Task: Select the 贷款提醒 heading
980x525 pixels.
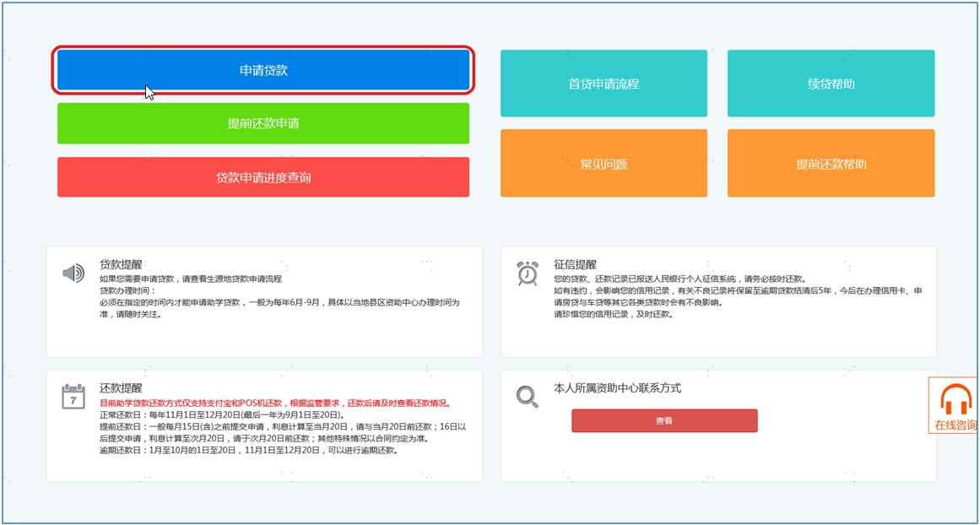Action: 121,264
